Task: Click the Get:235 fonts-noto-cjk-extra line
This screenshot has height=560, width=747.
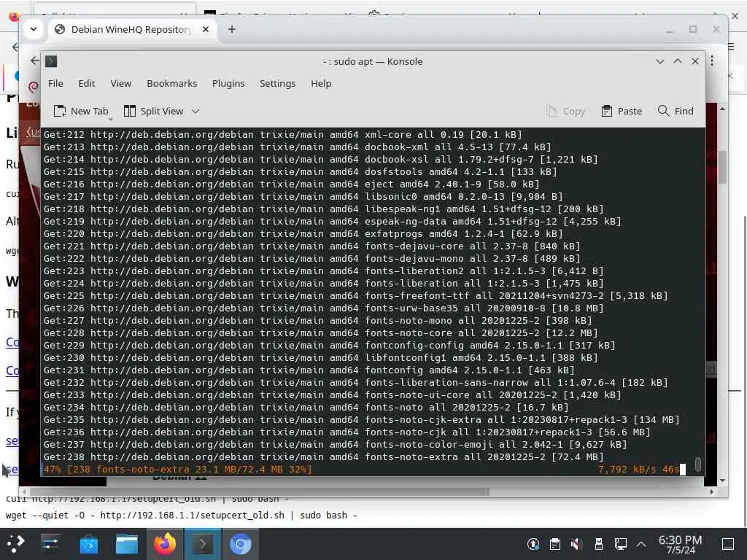Action: point(361,419)
